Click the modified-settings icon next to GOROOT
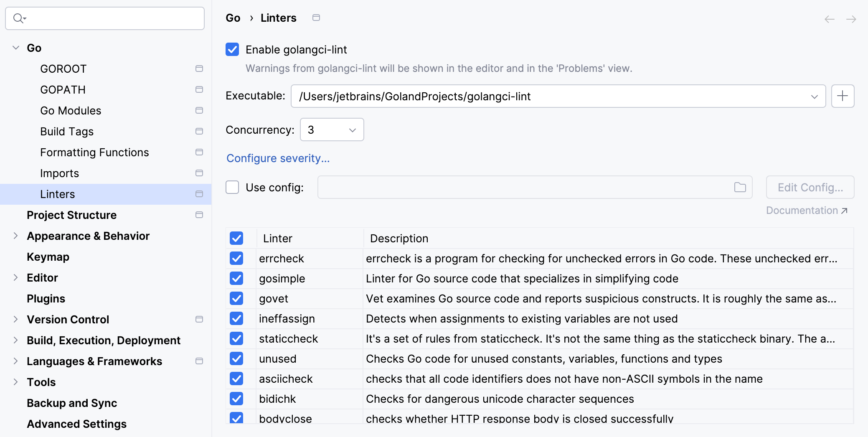 coord(199,68)
